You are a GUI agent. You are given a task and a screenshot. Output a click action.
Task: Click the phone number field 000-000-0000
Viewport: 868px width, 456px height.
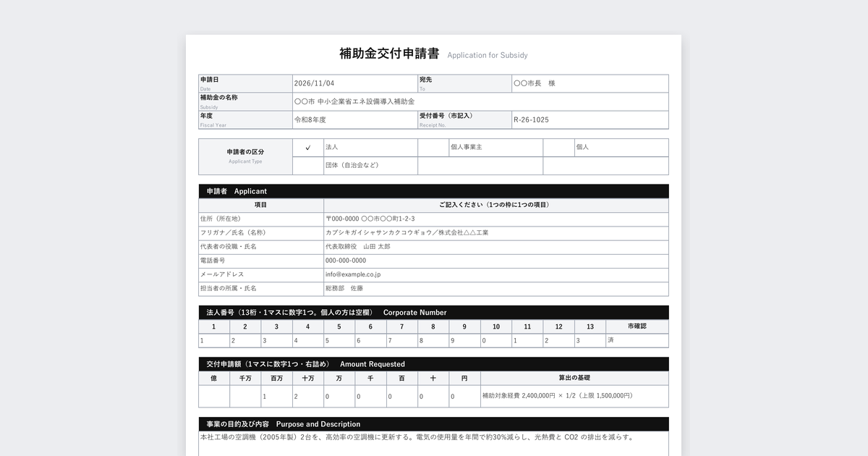pos(496,261)
